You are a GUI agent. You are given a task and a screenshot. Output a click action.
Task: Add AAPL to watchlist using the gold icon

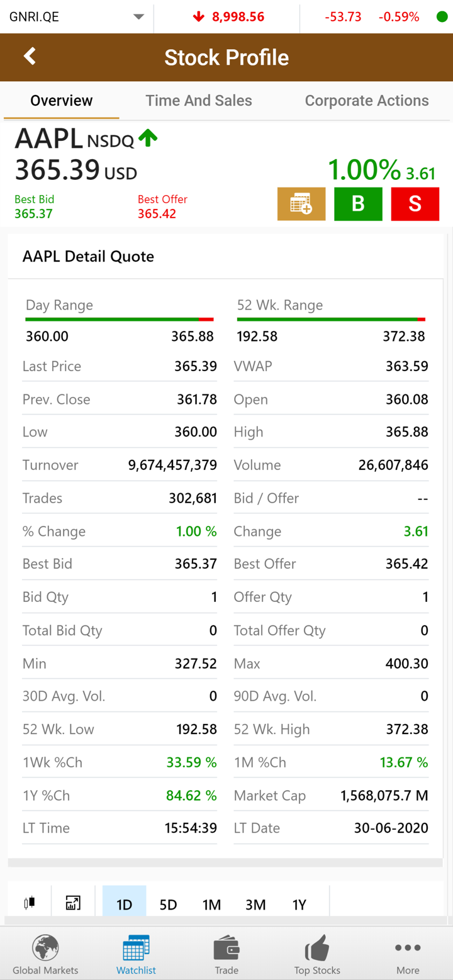pyautogui.click(x=301, y=204)
